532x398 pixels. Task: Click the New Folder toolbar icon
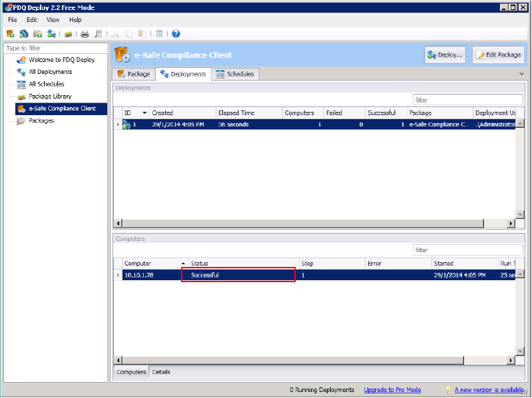click(x=38, y=33)
